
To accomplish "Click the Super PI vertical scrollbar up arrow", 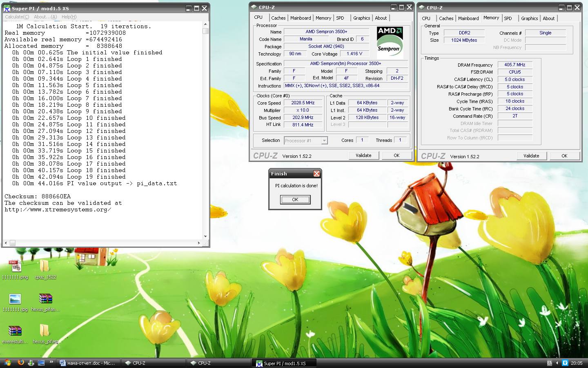I will [205, 25].
